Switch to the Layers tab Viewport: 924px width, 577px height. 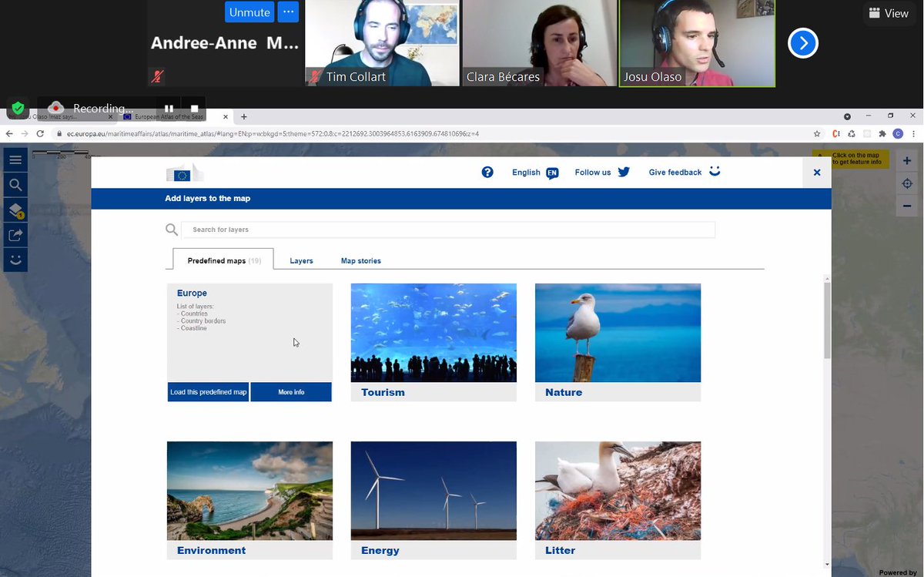(301, 260)
